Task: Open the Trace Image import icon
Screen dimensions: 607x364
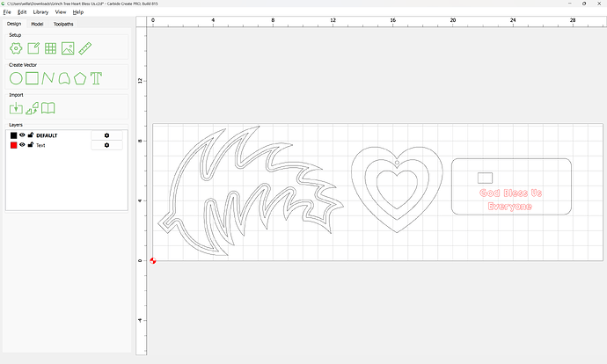Action: [x=33, y=108]
